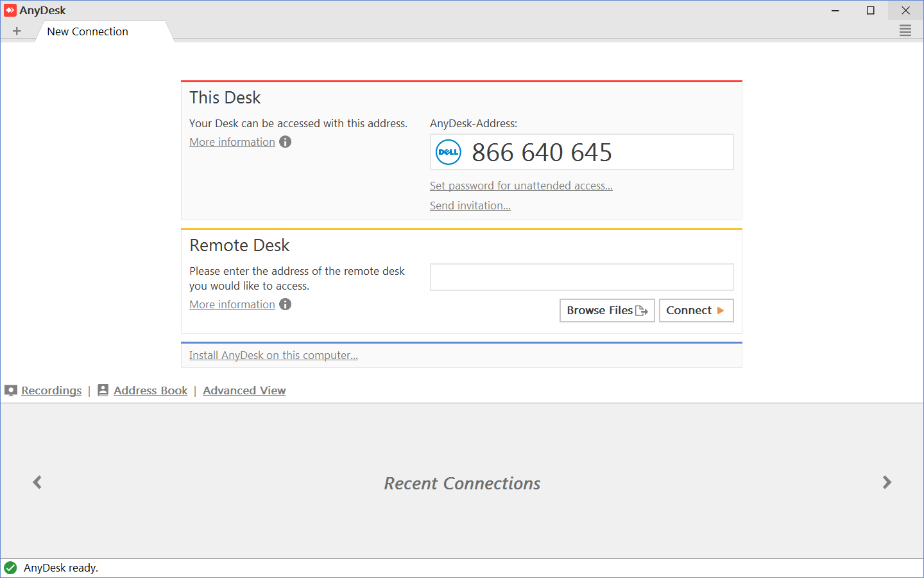Minimize the AnyDesk window
This screenshot has height=578, width=924.
(835, 10)
